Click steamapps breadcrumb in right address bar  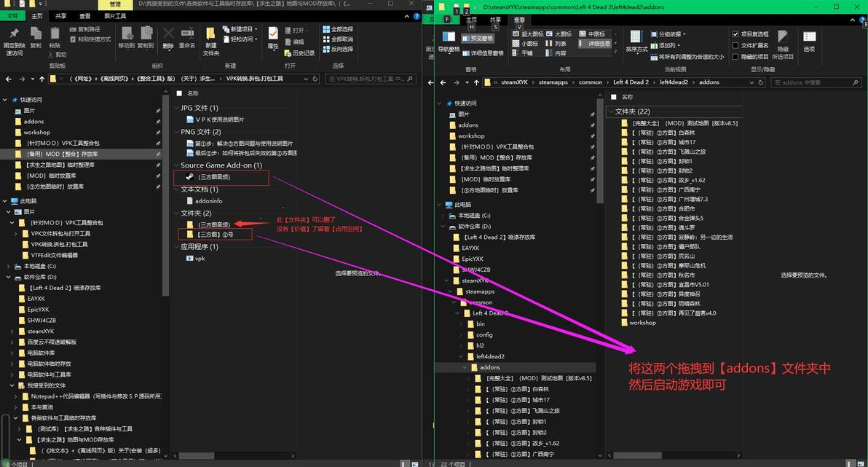[x=553, y=82]
